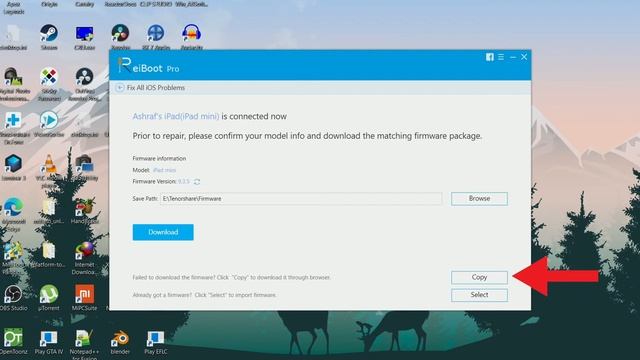Open the blue play-button app shortcut

pyautogui.click(x=49, y=121)
